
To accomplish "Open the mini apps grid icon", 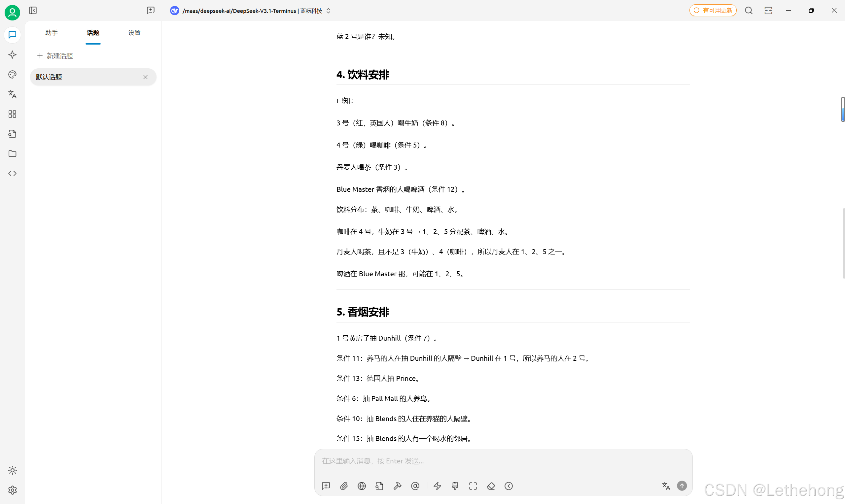I will [12, 114].
